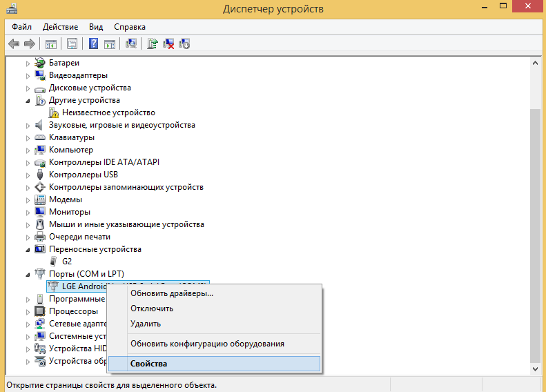This screenshot has width=546, height=392.
Task: Click the scan for hardware changes icon
Action: 131,43
